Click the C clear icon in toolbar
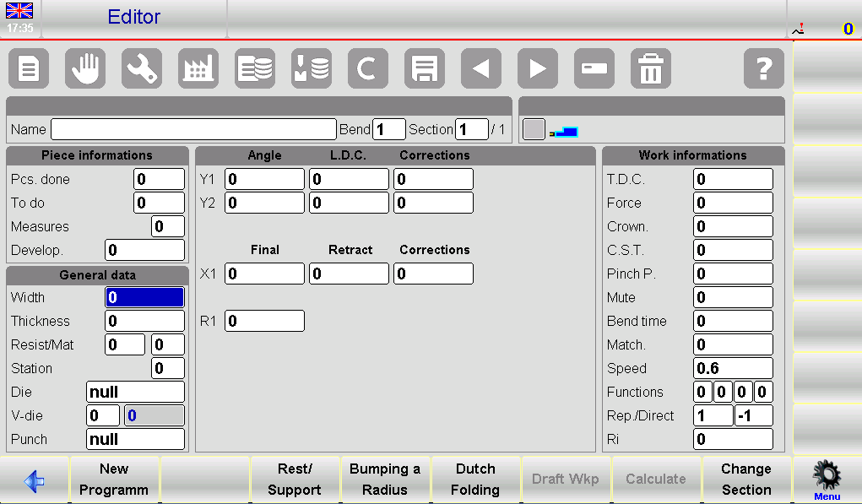The image size is (862, 504). 368,69
